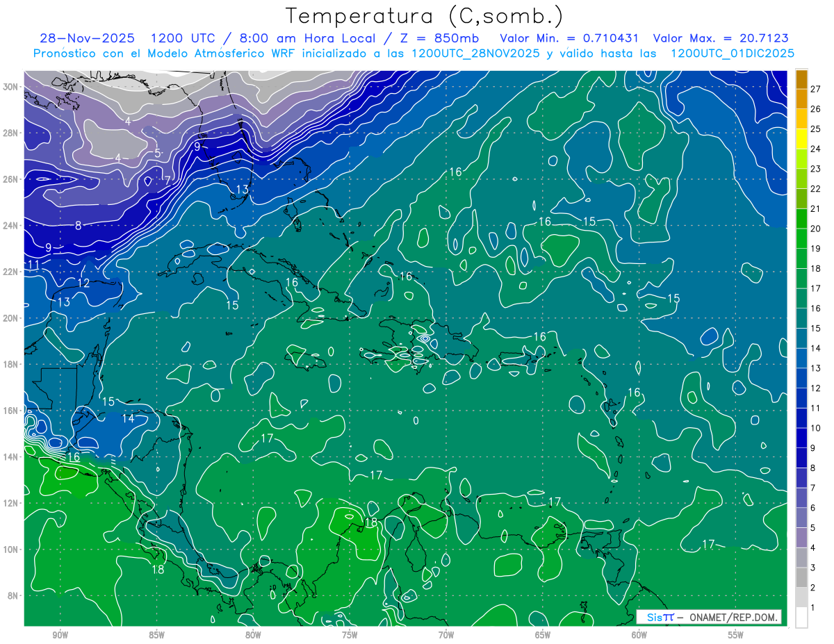The width and height of the screenshot is (834, 644).
Task: Click the color scale value 25
Action: pos(817,129)
